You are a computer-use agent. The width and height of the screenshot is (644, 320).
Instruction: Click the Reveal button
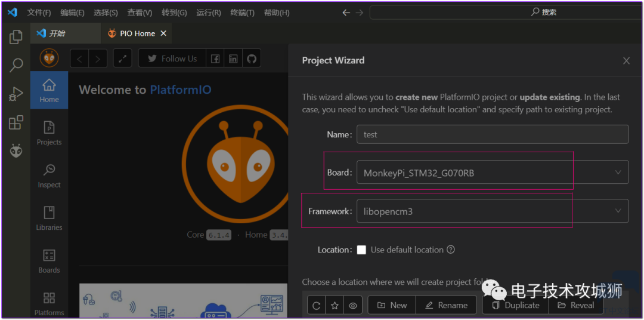tap(577, 305)
